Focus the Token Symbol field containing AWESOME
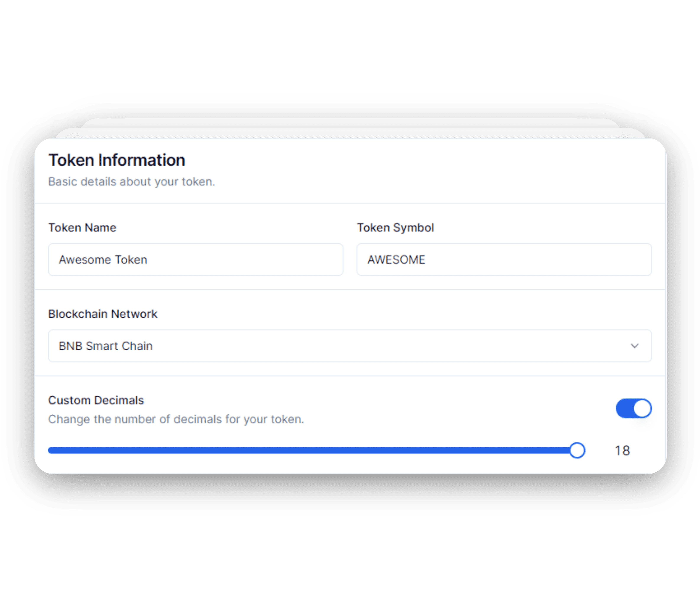This screenshot has height=612, width=700. point(504,259)
